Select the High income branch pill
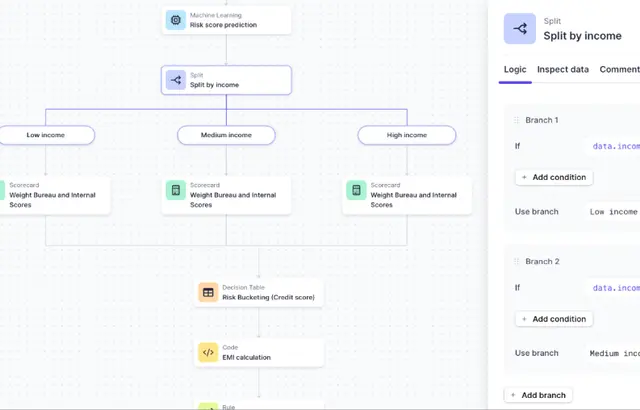Image resolution: width=640 pixels, height=410 pixels. tap(407, 135)
